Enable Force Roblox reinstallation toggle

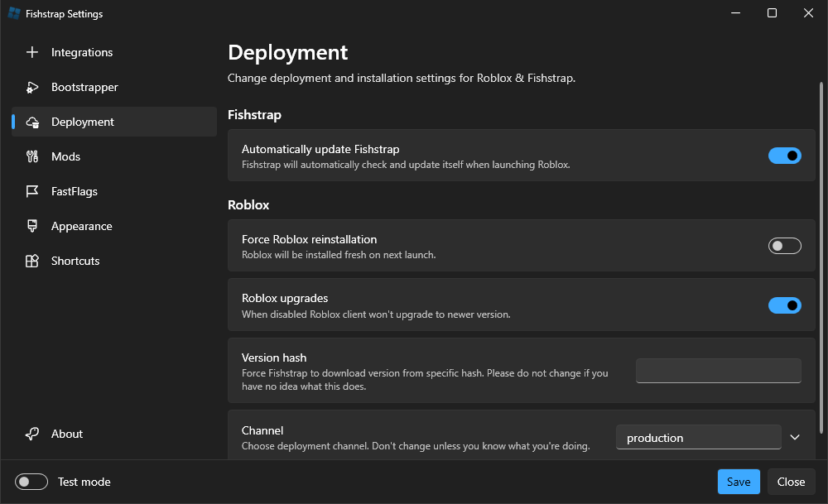coord(784,246)
